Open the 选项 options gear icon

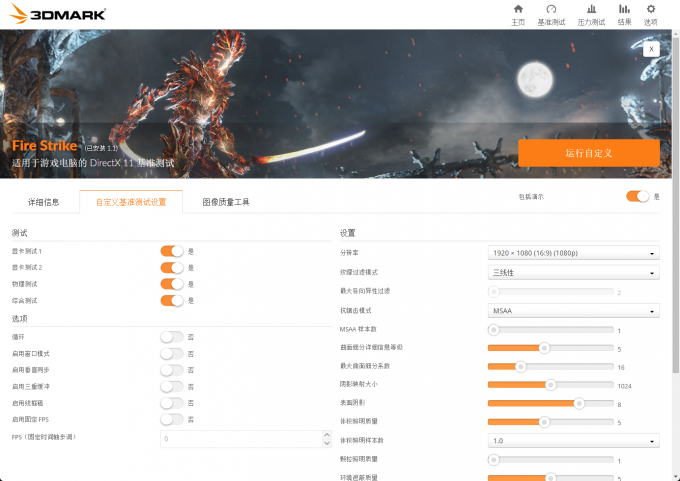pos(651,15)
